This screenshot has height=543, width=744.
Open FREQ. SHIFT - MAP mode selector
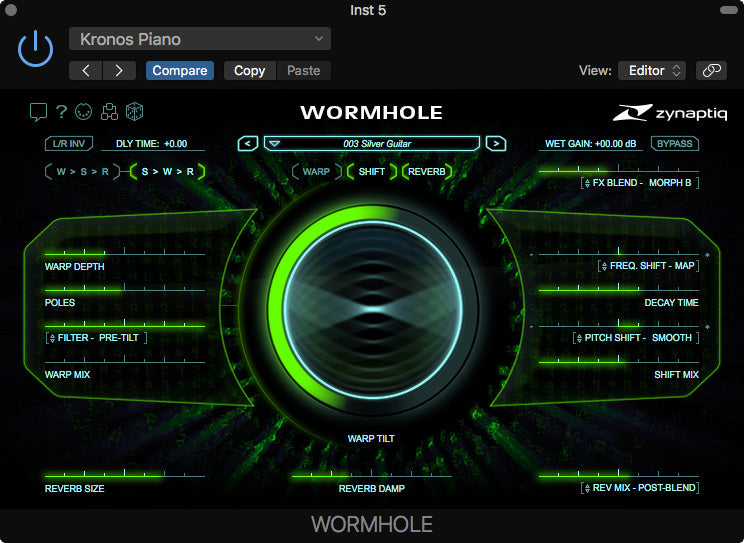(x=649, y=266)
